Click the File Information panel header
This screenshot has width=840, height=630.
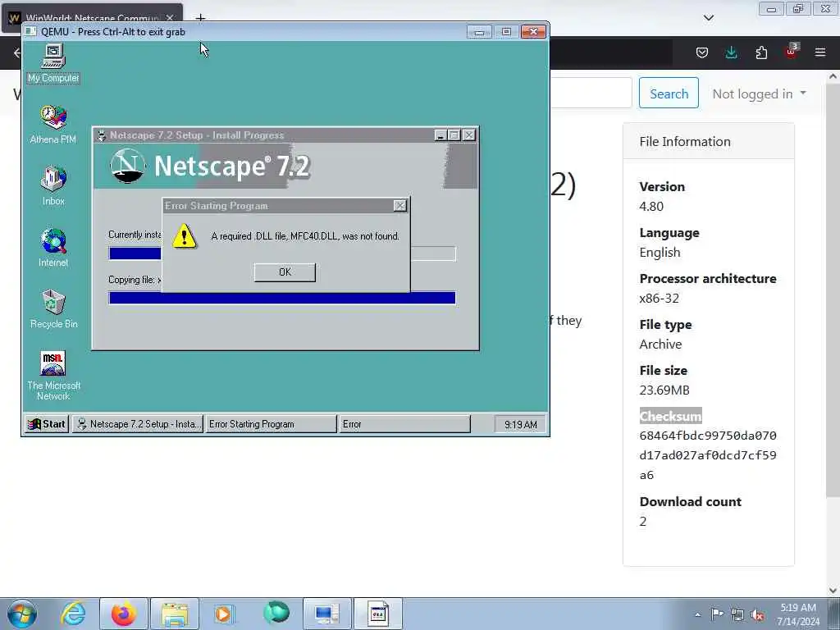point(708,141)
